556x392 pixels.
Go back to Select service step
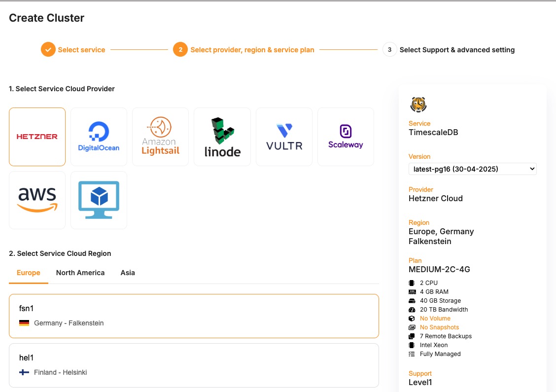click(81, 50)
